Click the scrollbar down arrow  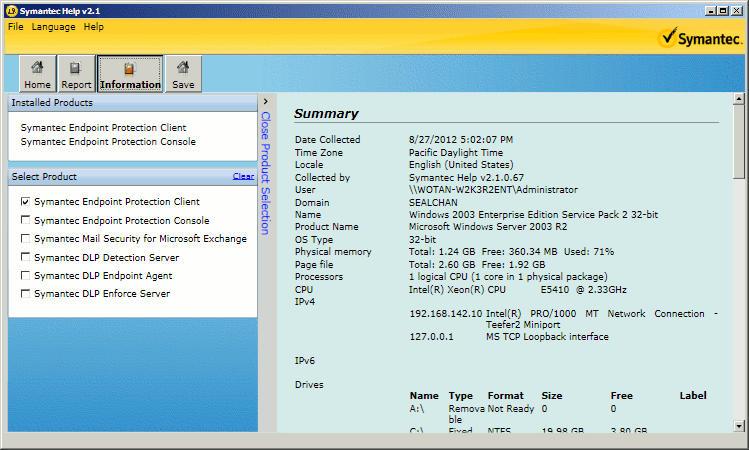point(738,426)
